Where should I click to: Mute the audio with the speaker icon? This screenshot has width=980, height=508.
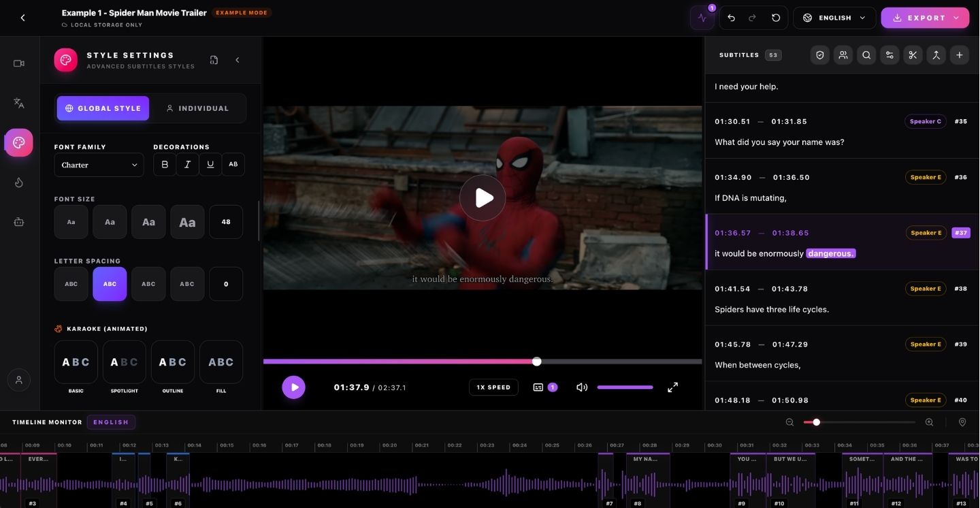click(x=581, y=387)
